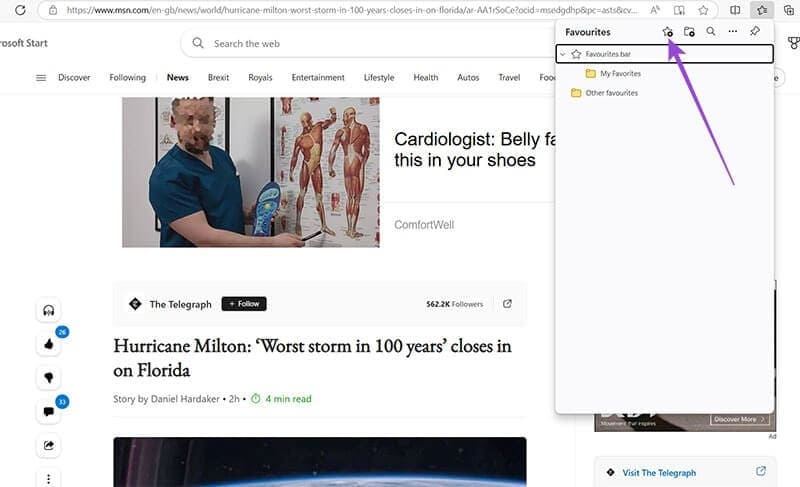This screenshot has height=487, width=800.
Task: Switch to the Entertainment tab
Action: 318,78
